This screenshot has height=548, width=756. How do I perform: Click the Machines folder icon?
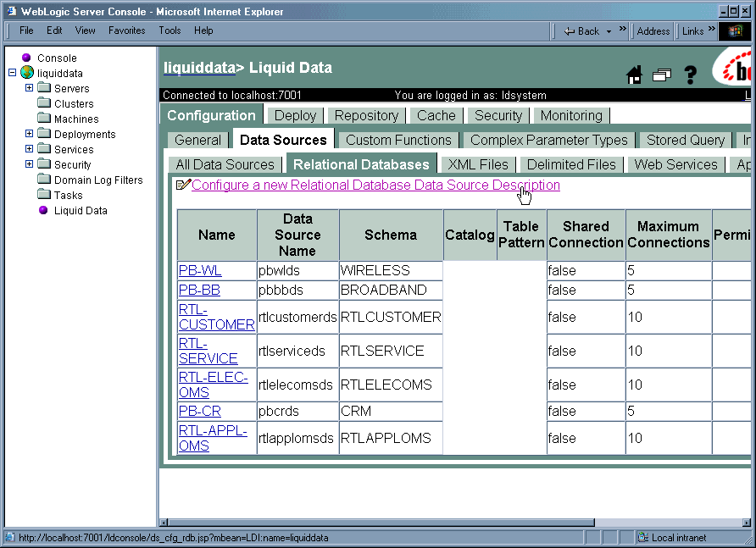(x=44, y=118)
